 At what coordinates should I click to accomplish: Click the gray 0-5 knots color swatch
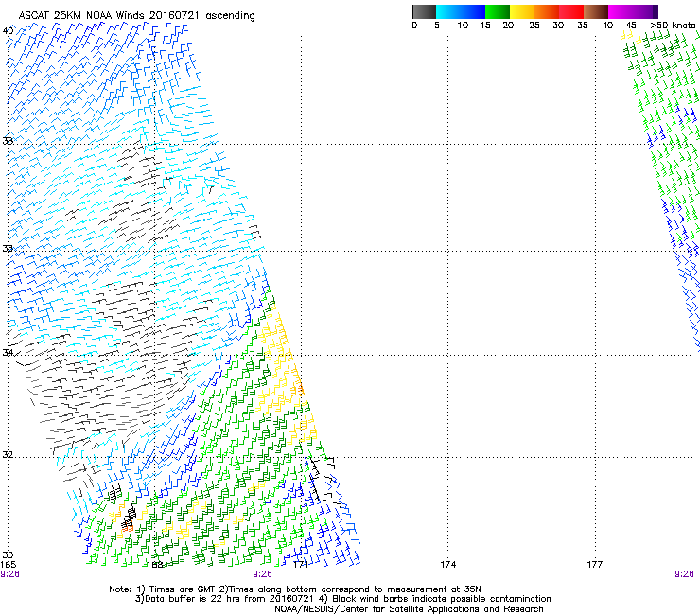pyautogui.click(x=424, y=11)
